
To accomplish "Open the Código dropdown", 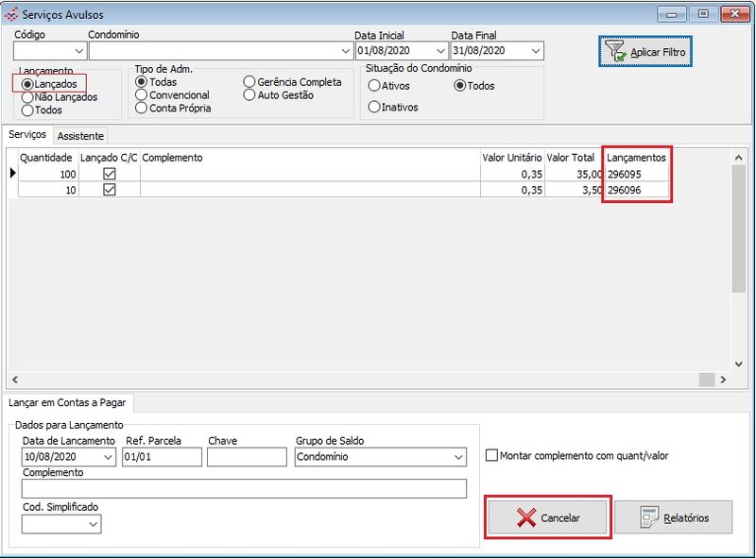I will pos(78,51).
